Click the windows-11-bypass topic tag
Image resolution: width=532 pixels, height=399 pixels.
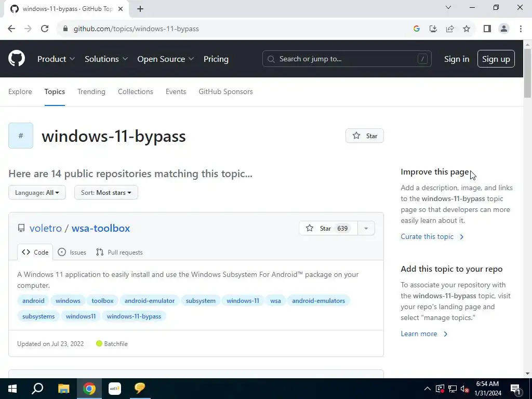pyautogui.click(x=134, y=316)
